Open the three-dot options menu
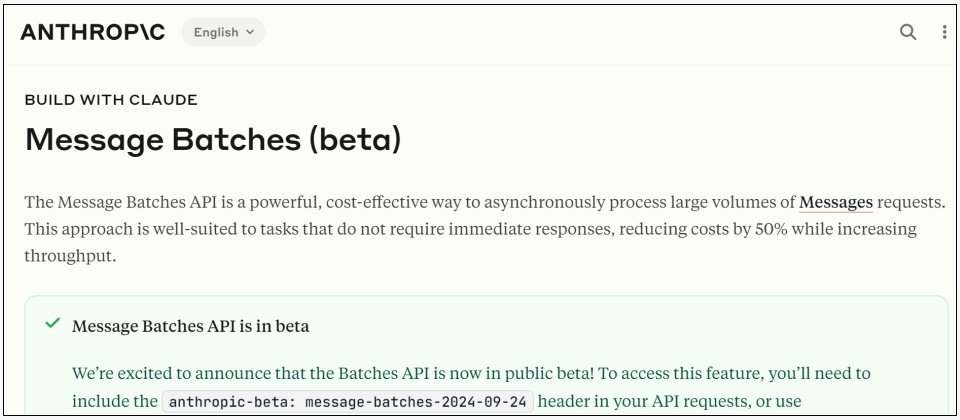The height and width of the screenshot is (420, 960). coord(945,32)
